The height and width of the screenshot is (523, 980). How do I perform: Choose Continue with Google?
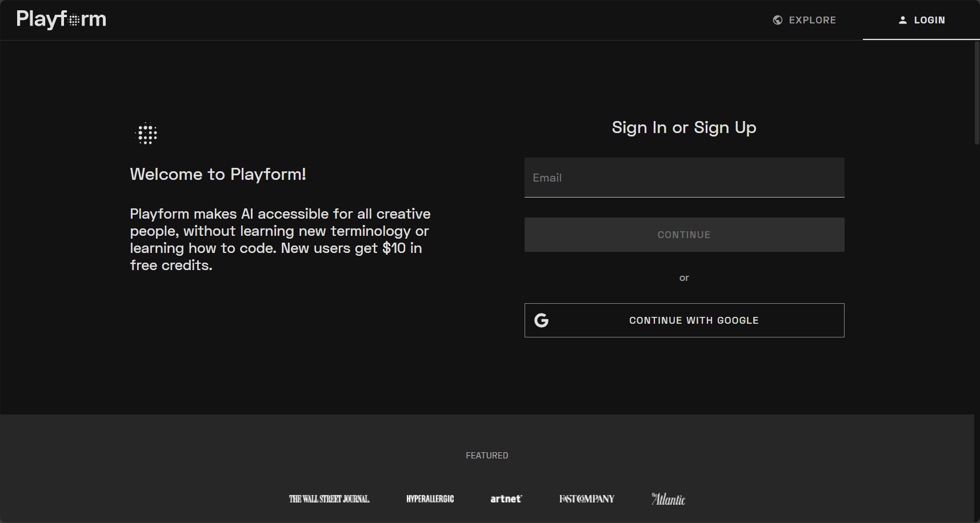(x=684, y=320)
